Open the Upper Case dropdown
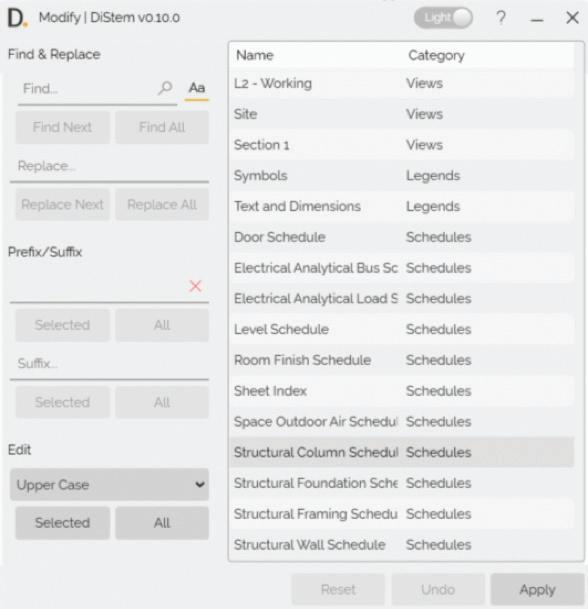The height and width of the screenshot is (609, 588). tap(110, 484)
